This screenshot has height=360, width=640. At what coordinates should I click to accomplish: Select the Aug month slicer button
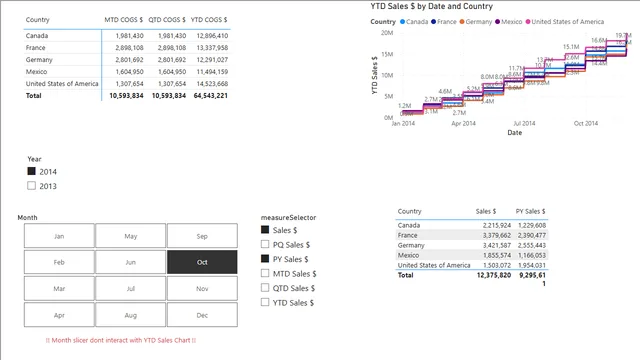click(131, 315)
